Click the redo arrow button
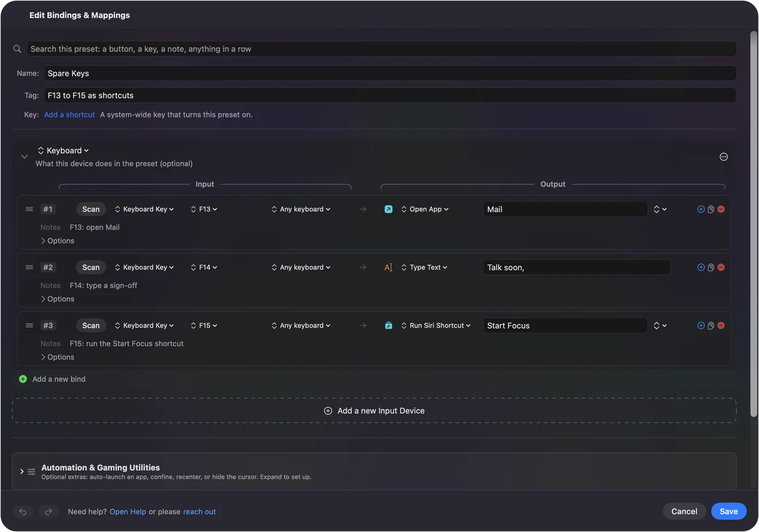Image resolution: width=759 pixels, height=532 pixels. click(48, 511)
